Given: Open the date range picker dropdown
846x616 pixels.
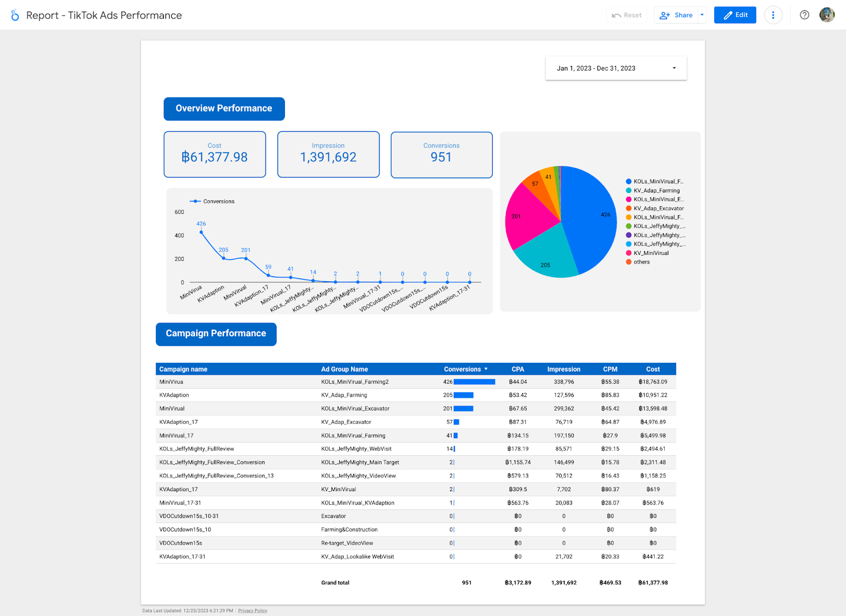Looking at the screenshot, I should point(616,68).
